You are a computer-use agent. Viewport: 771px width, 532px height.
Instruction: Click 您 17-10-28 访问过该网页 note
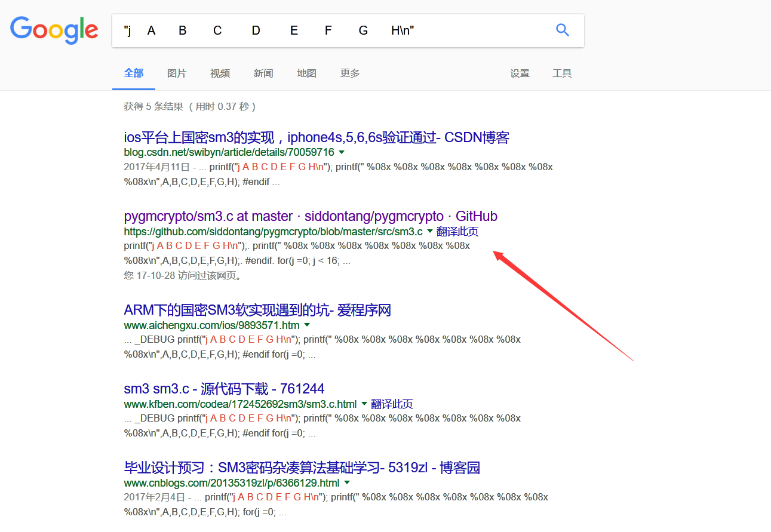pyautogui.click(x=182, y=276)
